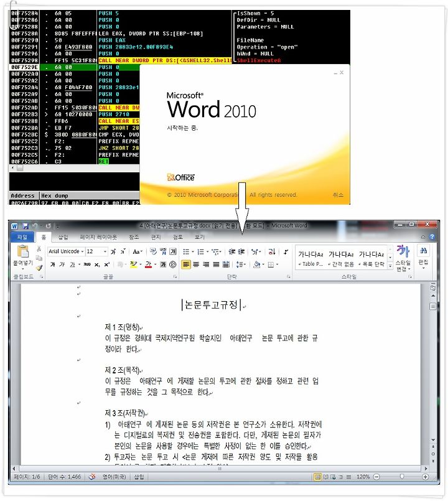This screenshot has width=448, height=501.
Task: Click the Superscript x² icon
Action: 107,265
